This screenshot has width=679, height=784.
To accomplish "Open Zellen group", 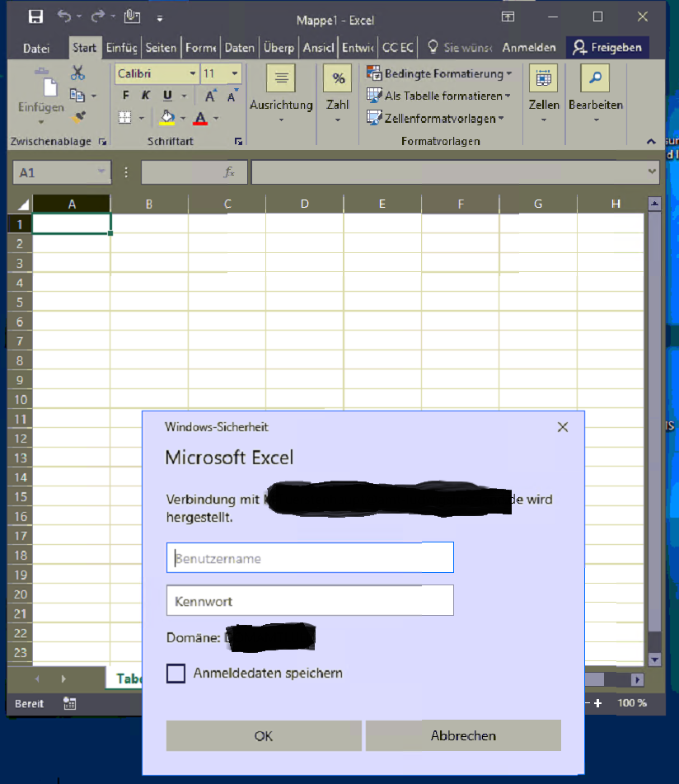I will tap(544, 95).
